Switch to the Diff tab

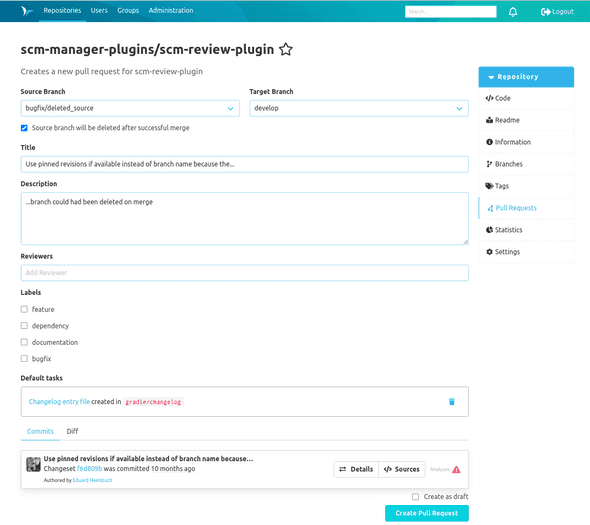(72, 431)
